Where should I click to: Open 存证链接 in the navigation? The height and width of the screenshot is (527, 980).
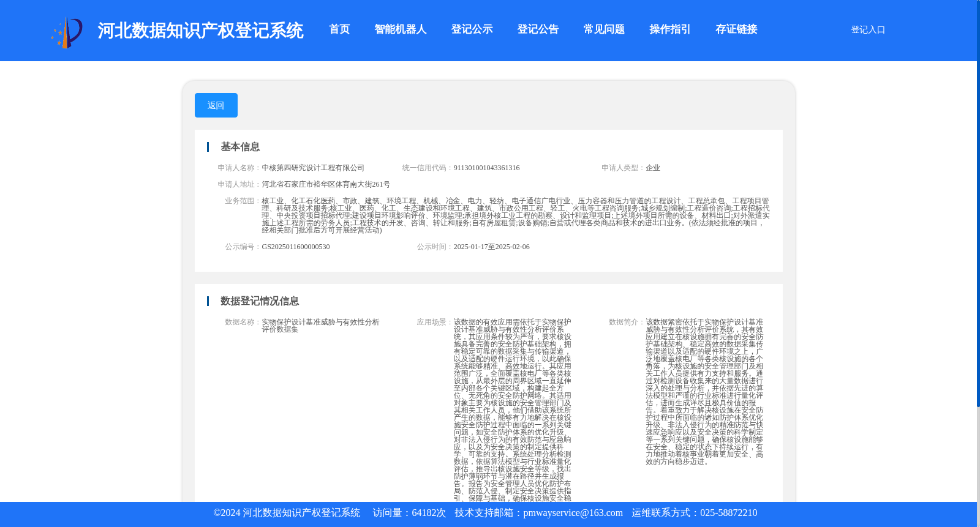[x=736, y=29]
